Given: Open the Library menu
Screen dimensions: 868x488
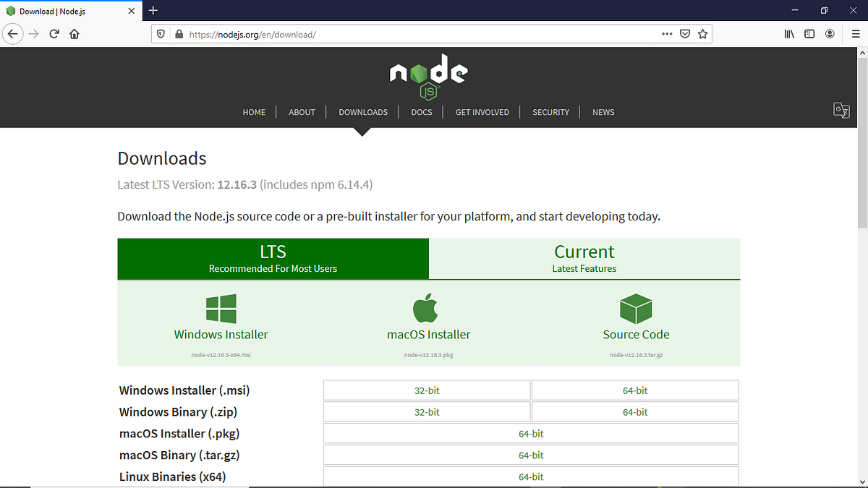Looking at the screenshot, I should pyautogui.click(x=789, y=33).
